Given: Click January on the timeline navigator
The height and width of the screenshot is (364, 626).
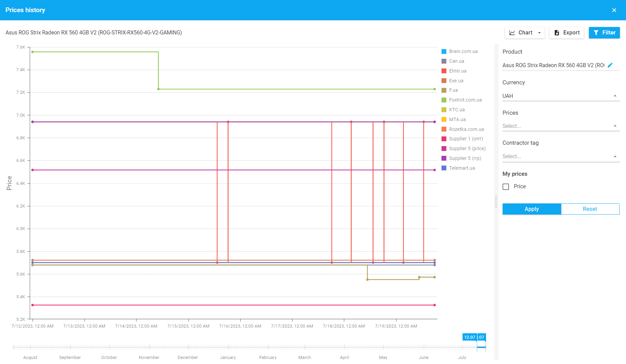Looking at the screenshot, I should [x=228, y=357].
